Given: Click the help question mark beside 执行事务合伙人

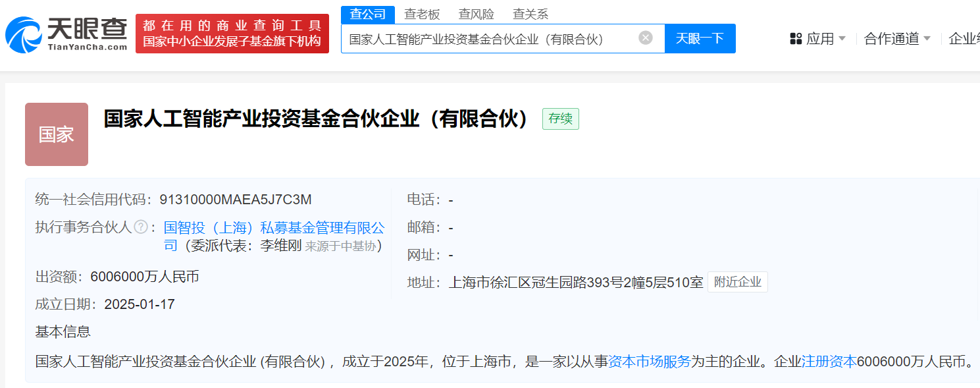Looking at the screenshot, I should click(141, 227).
